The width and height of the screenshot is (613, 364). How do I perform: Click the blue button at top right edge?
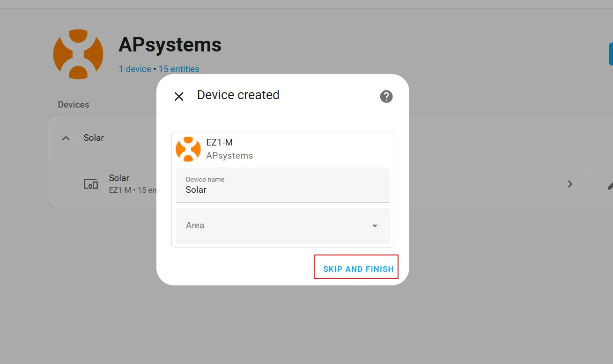point(610,54)
